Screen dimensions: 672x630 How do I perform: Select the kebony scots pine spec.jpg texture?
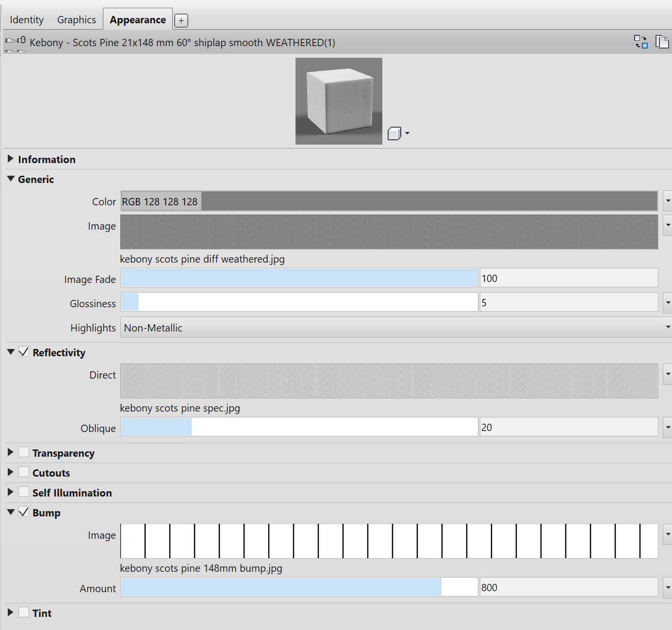click(389, 381)
